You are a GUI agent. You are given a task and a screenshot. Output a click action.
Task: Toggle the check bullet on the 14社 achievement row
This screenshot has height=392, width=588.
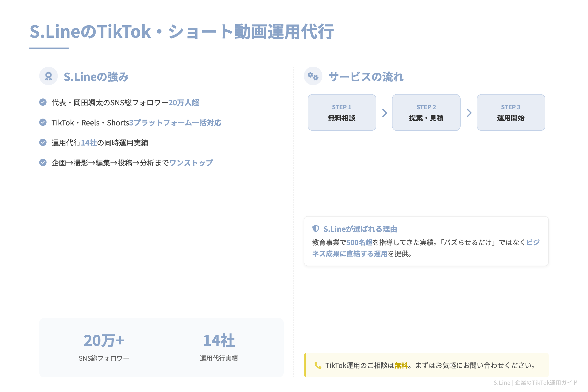coord(43,143)
